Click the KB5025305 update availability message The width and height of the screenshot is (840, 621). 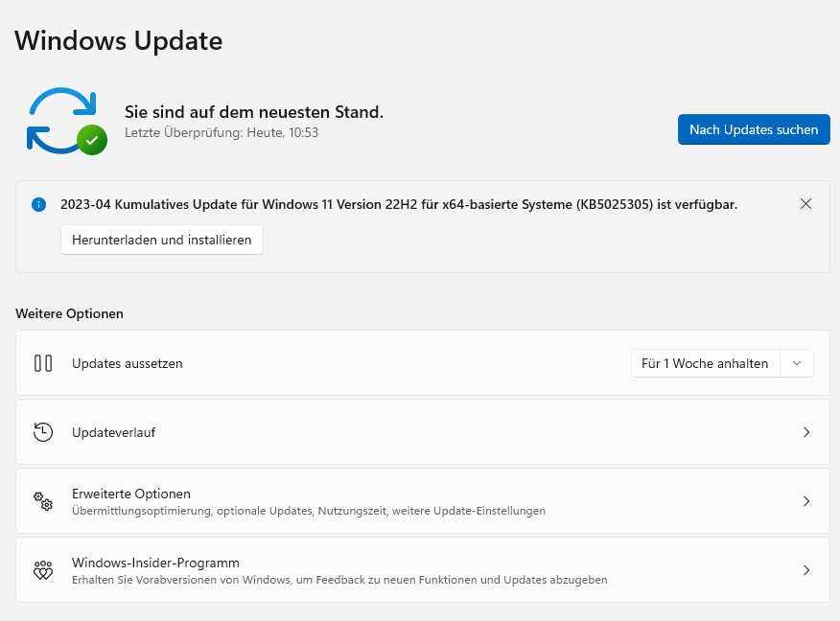399,204
